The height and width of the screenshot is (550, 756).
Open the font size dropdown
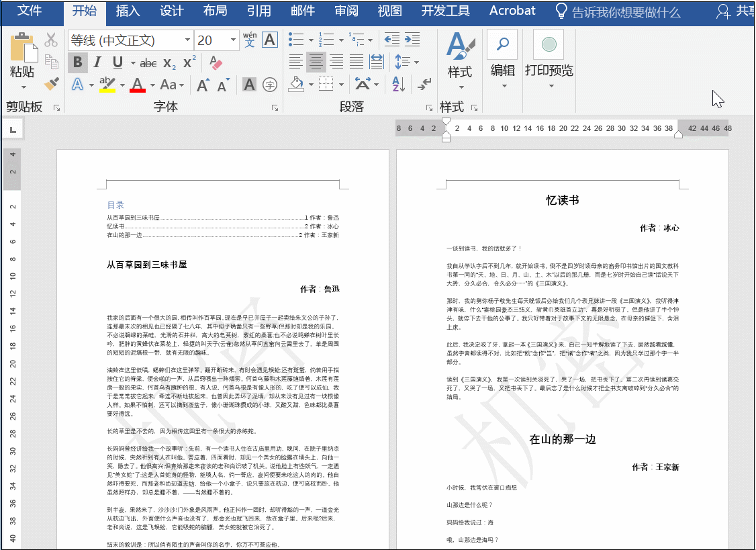[232, 39]
